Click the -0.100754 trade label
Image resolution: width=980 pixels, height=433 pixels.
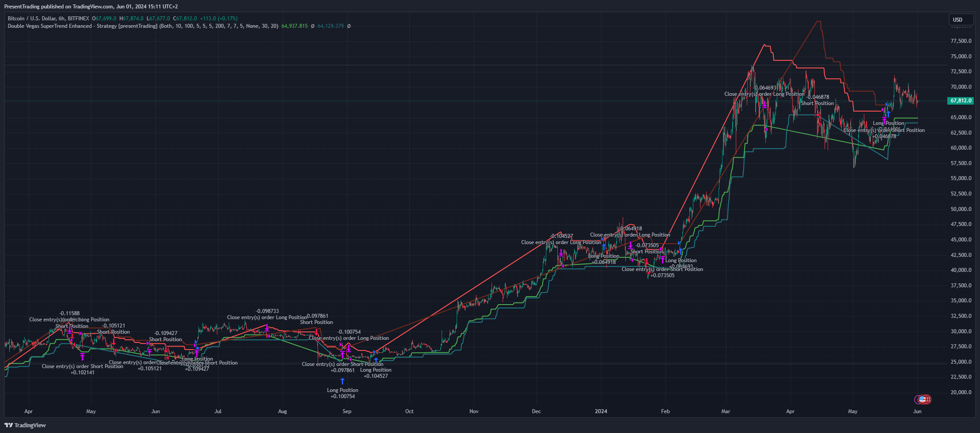coord(349,332)
